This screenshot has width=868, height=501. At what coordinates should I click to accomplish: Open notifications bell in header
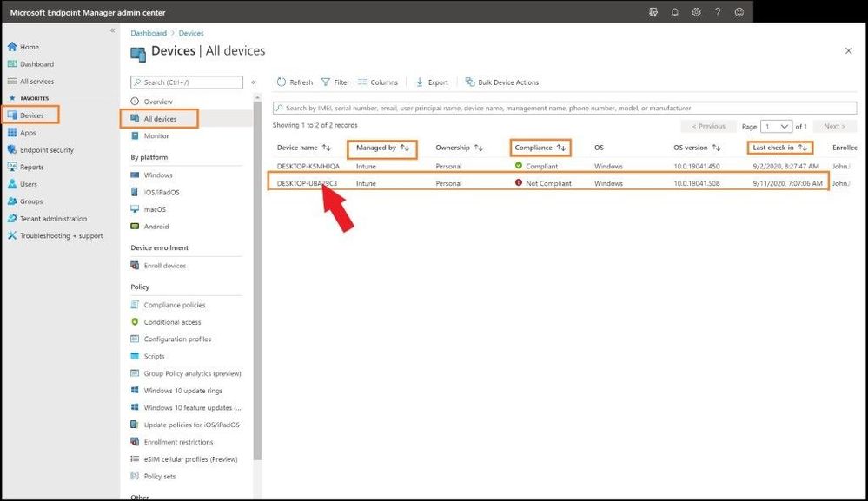[x=675, y=12]
